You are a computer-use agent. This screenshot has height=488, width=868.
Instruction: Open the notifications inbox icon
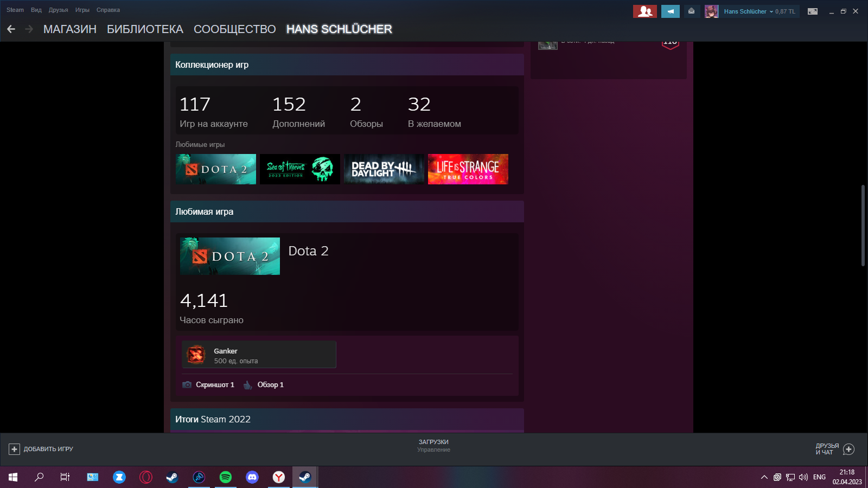691,11
